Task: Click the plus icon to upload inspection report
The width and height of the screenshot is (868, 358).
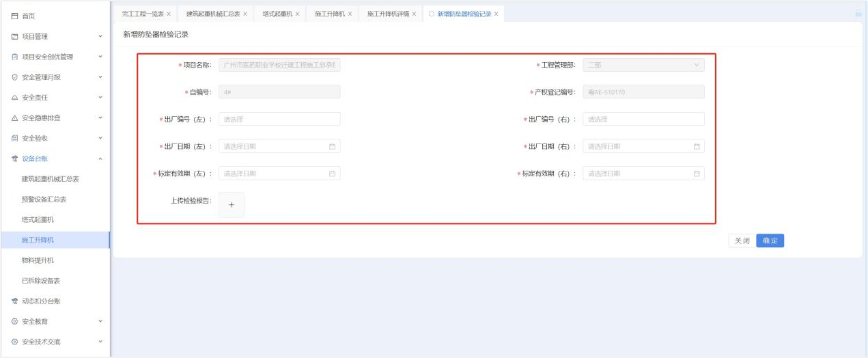Action: 231,205
